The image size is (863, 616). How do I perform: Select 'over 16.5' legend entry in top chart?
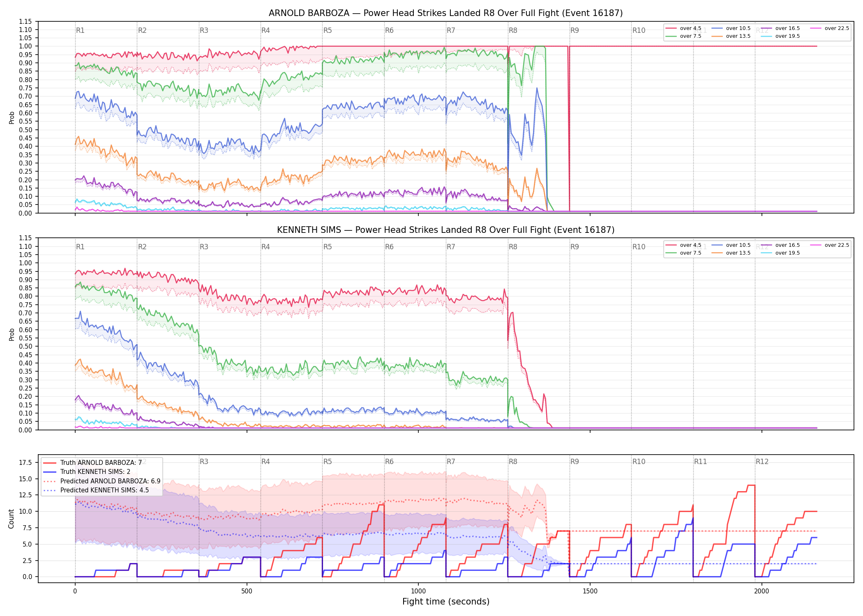tap(780, 28)
